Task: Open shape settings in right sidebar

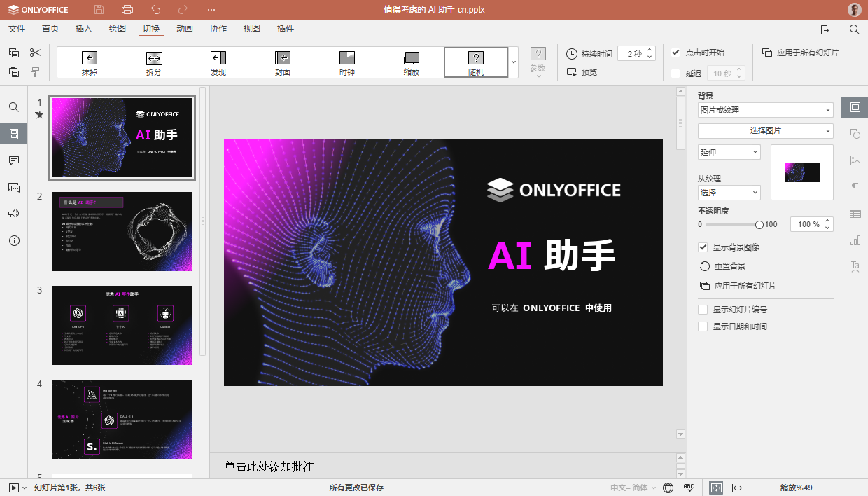Action: click(x=855, y=134)
